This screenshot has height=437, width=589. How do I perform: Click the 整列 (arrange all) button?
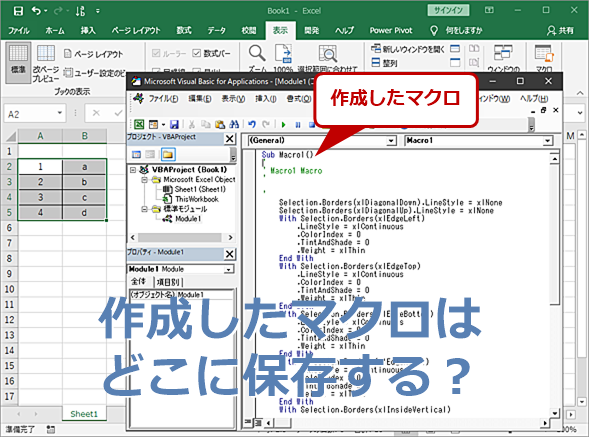(384, 63)
